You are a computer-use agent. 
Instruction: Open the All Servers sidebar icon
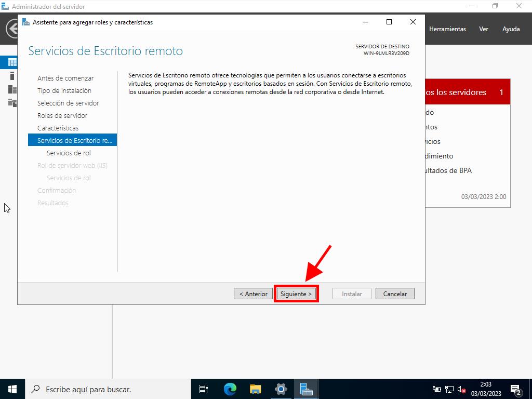pos(12,89)
